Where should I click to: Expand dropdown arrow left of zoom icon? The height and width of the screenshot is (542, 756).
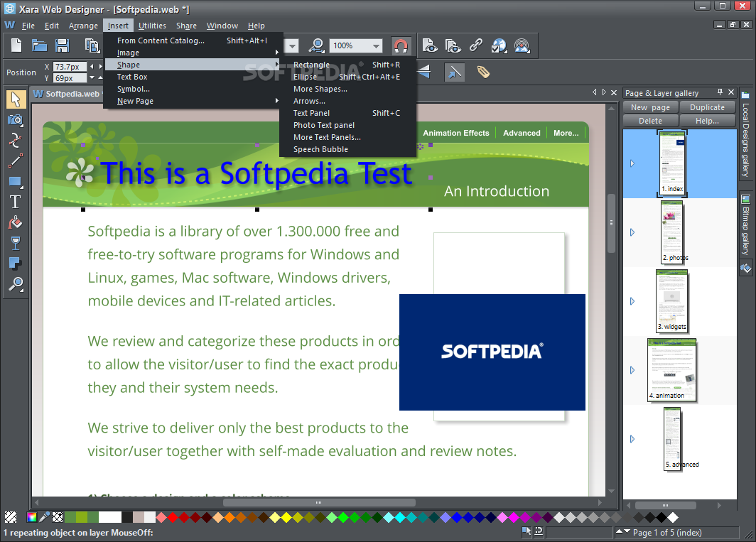point(292,45)
